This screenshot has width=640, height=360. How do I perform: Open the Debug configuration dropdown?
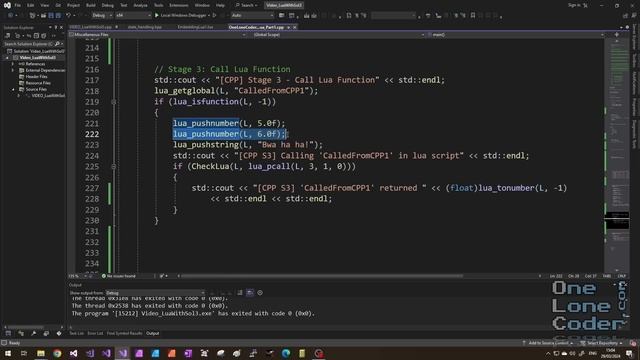coord(102,16)
